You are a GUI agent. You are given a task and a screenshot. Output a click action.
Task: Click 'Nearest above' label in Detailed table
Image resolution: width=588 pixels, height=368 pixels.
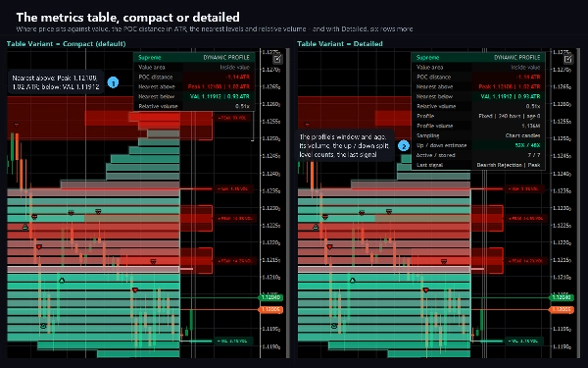pyautogui.click(x=434, y=86)
